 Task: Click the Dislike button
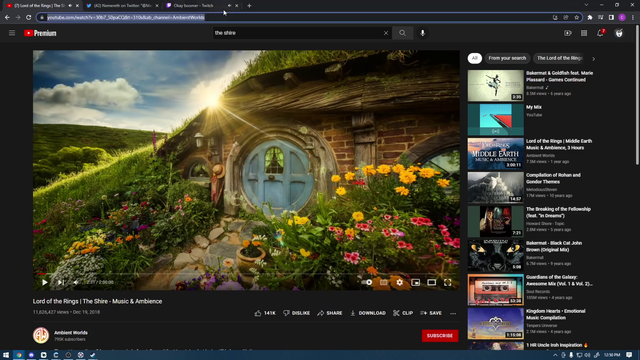[296, 313]
